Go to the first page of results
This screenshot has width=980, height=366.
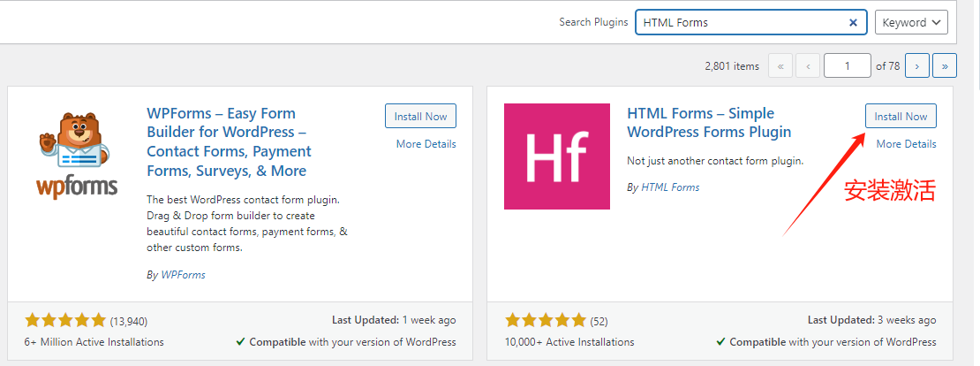pyautogui.click(x=780, y=65)
